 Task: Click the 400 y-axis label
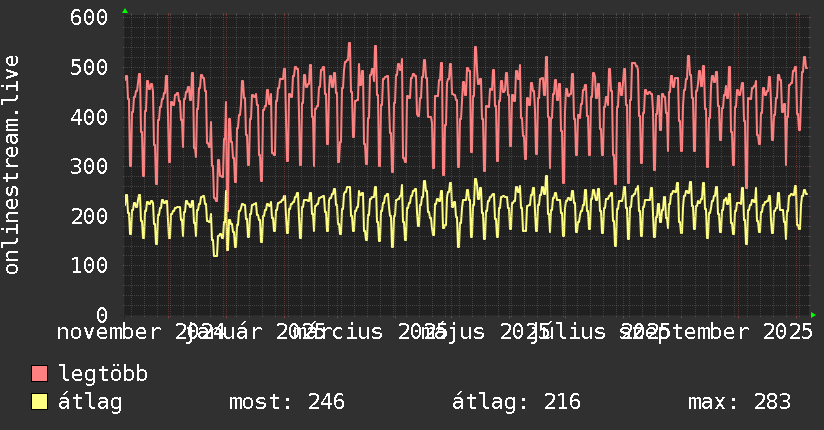(x=89, y=117)
